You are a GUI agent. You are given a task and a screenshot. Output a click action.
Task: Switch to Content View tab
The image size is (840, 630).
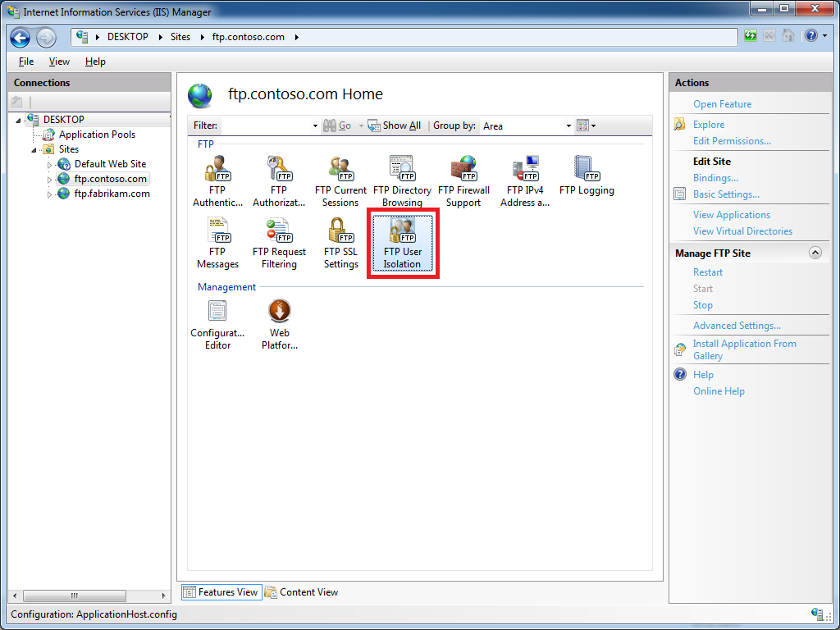point(301,592)
